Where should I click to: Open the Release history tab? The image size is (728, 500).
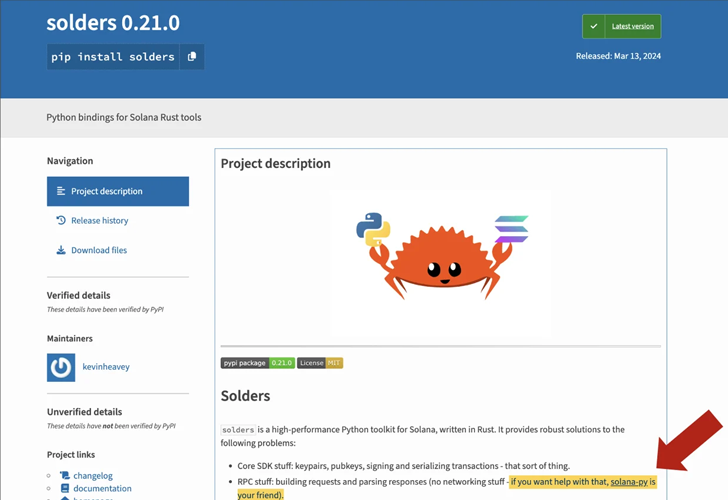99,221
